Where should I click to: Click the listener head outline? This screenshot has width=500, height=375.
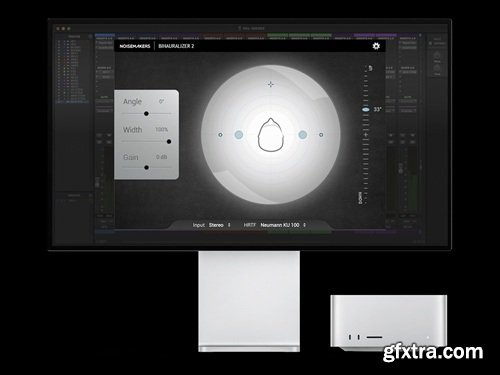pos(271,135)
